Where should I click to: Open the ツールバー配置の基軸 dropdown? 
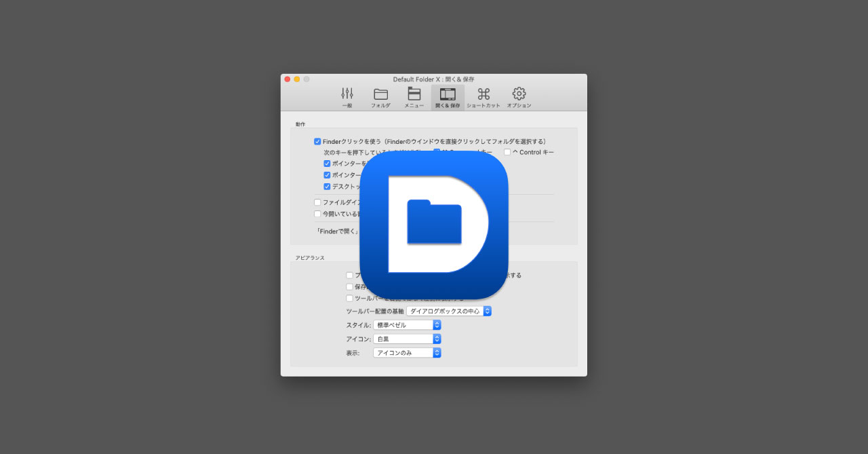point(449,311)
